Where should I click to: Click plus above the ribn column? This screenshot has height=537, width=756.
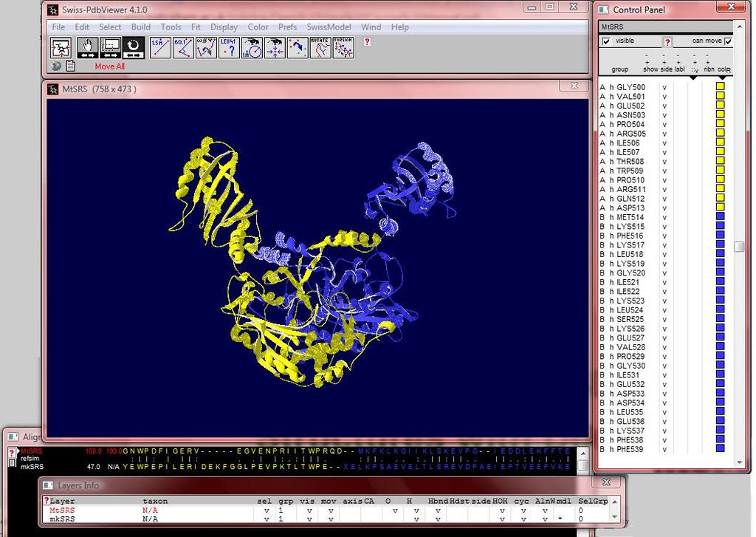(x=707, y=62)
